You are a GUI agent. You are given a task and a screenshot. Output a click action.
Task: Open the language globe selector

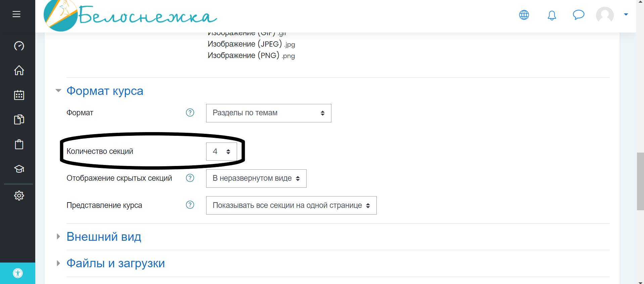524,15
